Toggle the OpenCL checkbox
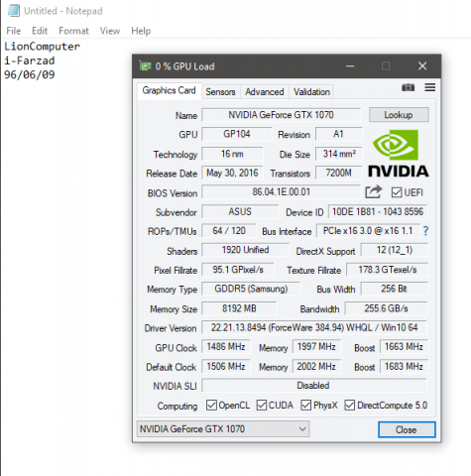The height and width of the screenshot is (476, 471). coord(211,405)
